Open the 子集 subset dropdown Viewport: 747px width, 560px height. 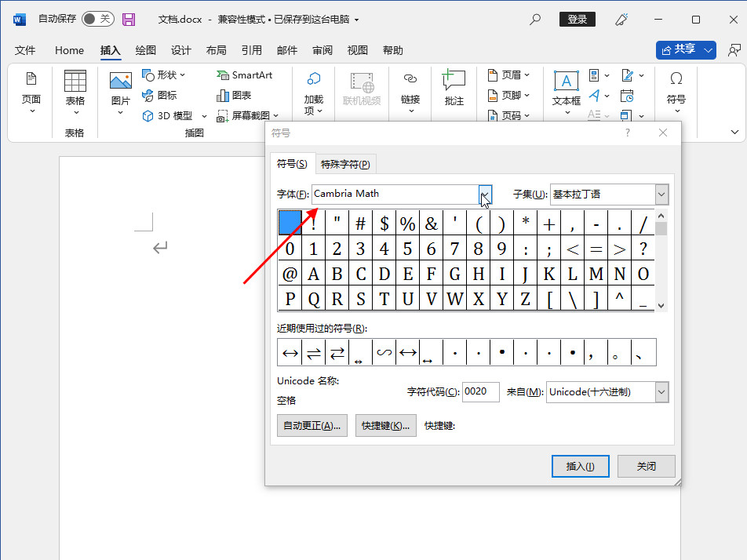pyautogui.click(x=661, y=195)
